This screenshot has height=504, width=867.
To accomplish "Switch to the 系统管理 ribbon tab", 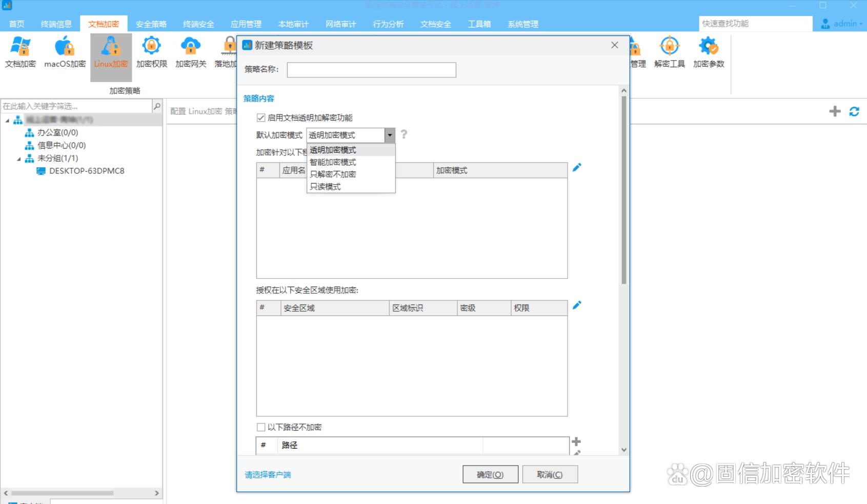I will point(522,24).
